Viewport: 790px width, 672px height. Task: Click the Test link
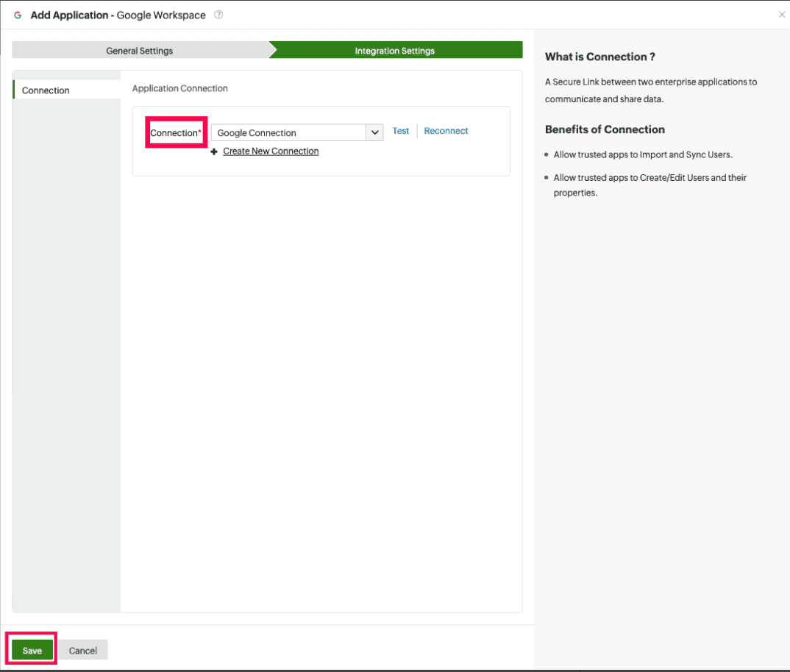[x=401, y=130]
